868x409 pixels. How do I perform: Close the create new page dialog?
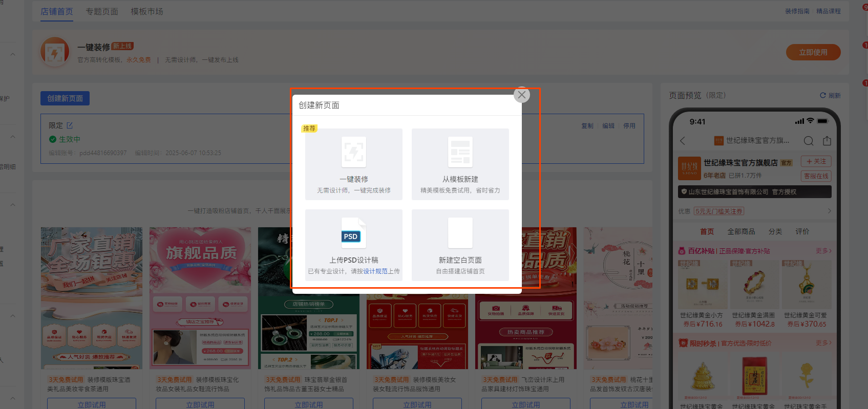coord(521,95)
